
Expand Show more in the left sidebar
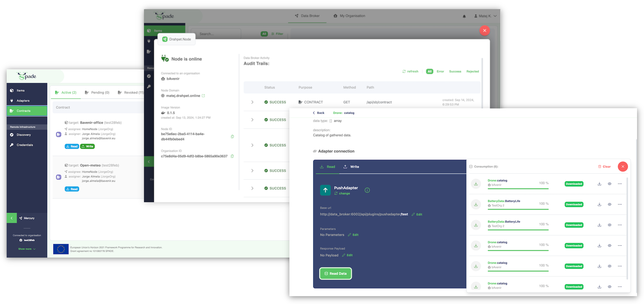26,249
